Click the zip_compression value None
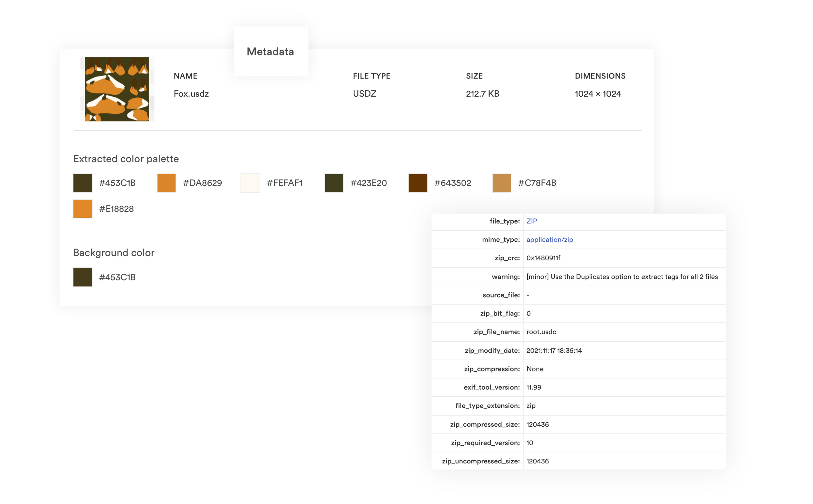Image resolution: width=813 pixels, height=504 pixels. coord(535,369)
